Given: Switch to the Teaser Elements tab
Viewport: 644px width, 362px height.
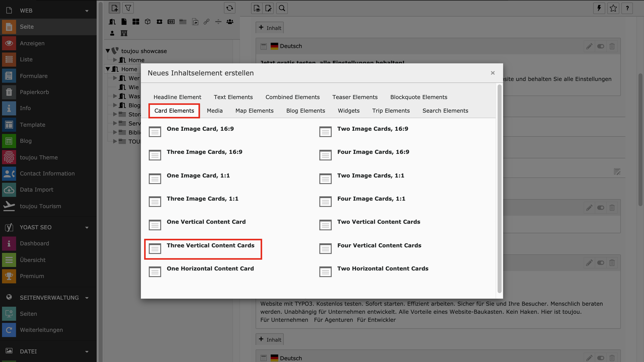Looking at the screenshot, I should [355, 97].
